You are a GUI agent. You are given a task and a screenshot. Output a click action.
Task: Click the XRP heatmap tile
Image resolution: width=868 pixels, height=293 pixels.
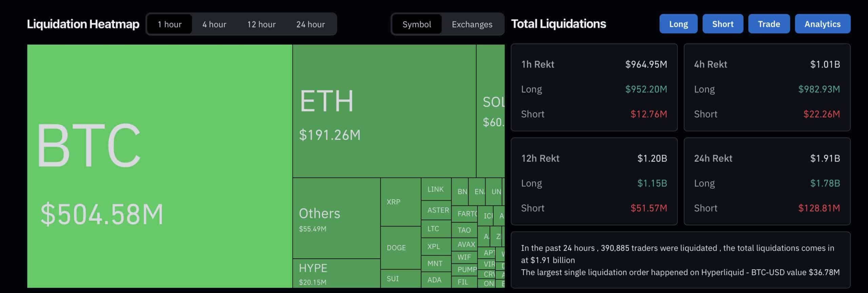pos(400,202)
